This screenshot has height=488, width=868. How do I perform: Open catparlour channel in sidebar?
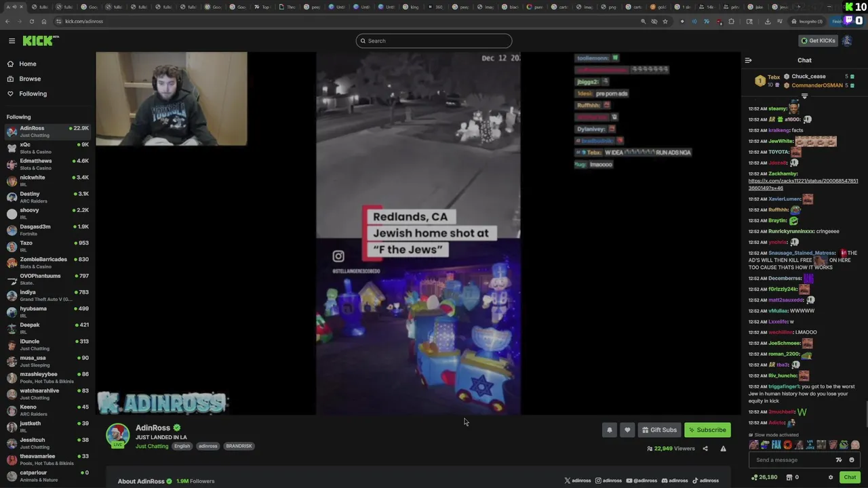point(47,476)
